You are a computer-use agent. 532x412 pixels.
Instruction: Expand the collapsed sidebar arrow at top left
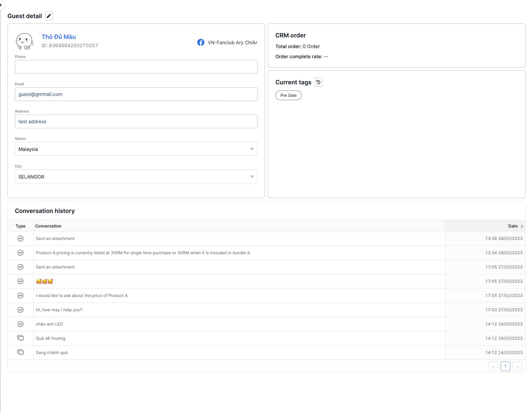(x=1, y=5)
